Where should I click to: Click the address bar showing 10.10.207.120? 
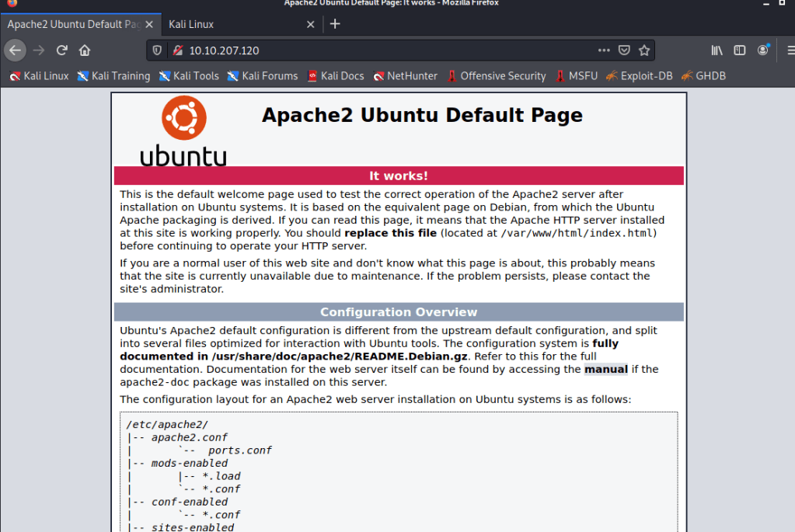pyautogui.click(x=389, y=50)
